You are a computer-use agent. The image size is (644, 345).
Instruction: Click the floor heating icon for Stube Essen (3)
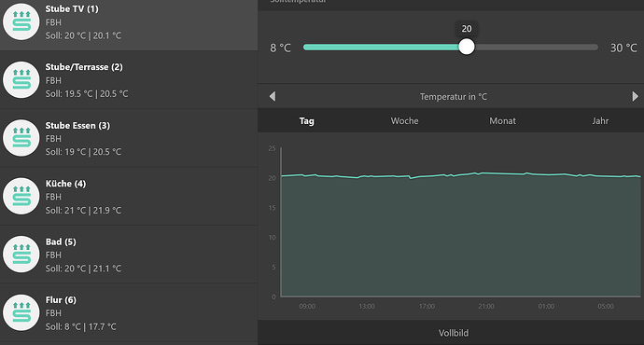(21, 138)
